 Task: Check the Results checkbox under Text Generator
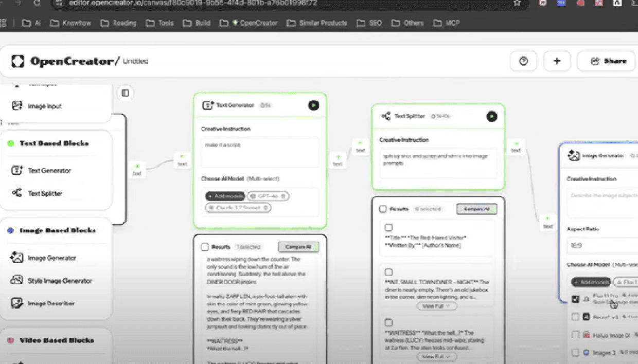point(205,247)
